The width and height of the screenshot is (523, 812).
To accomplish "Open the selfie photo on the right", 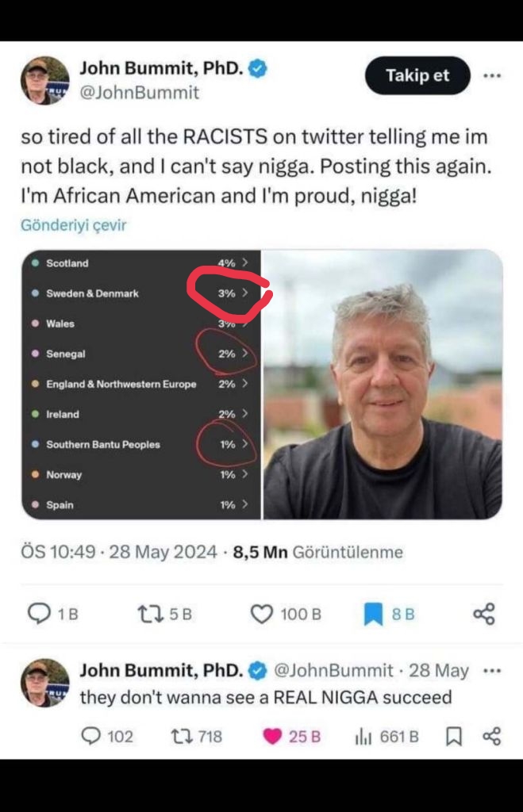I will [x=383, y=385].
